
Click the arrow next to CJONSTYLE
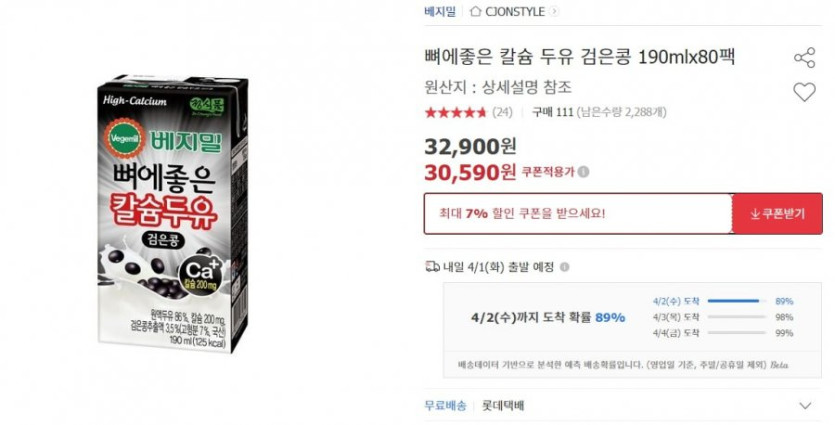[x=554, y=11]
